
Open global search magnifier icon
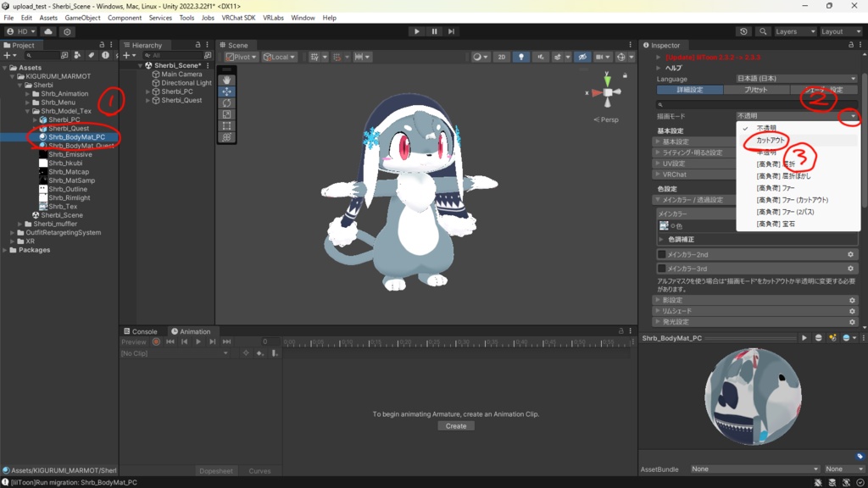point(763,31)
